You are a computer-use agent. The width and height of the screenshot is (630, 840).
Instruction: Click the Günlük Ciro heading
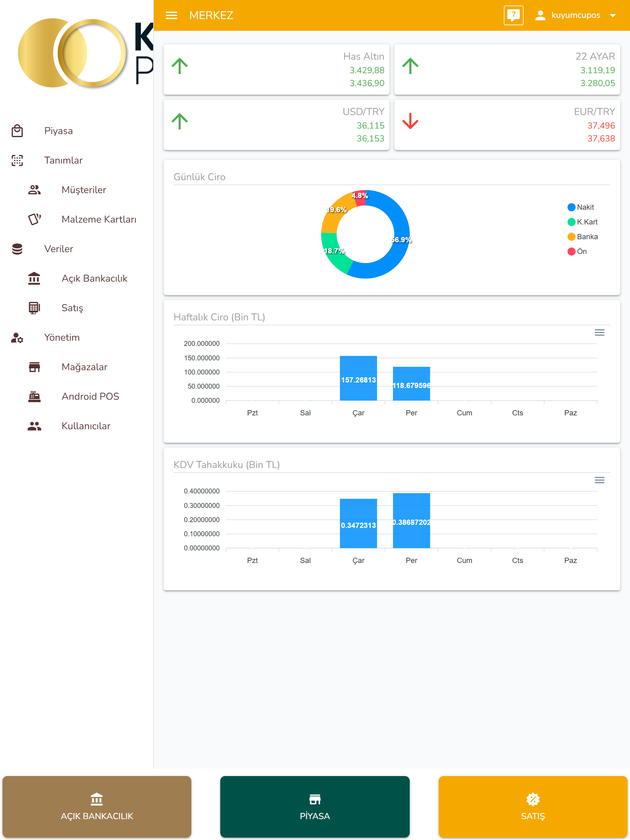pyautogui.click(x=199, y=177)
